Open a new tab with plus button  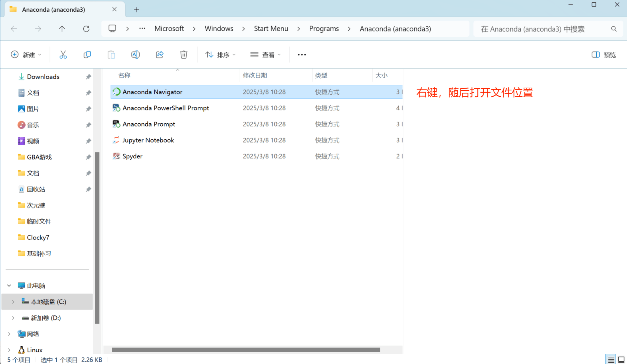tap(137, 10)
